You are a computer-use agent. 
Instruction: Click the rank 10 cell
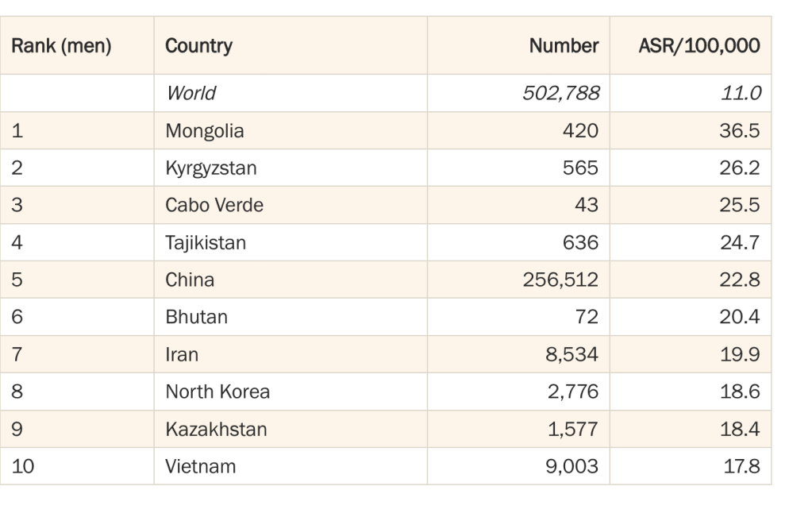[x=24, y=467]
